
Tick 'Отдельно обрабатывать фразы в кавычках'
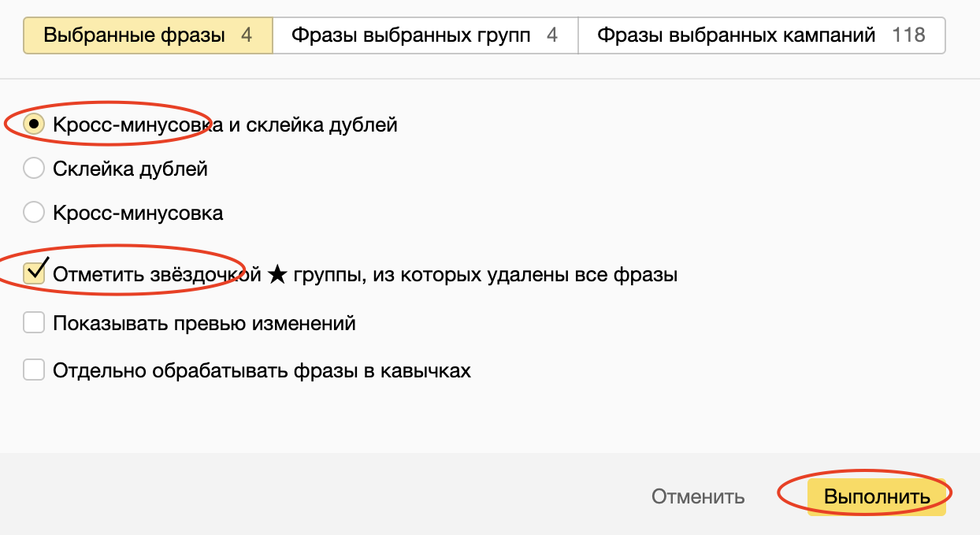click(x=34, y=370)
